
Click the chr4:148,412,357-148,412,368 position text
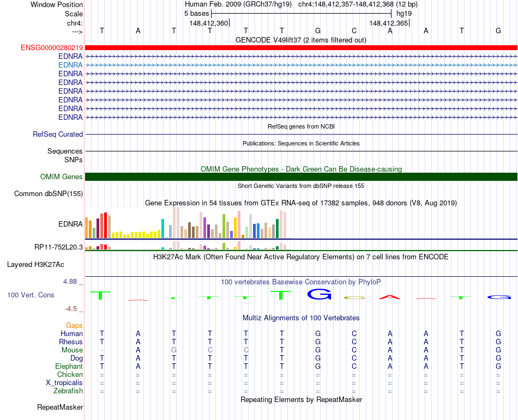coord(346,4)
